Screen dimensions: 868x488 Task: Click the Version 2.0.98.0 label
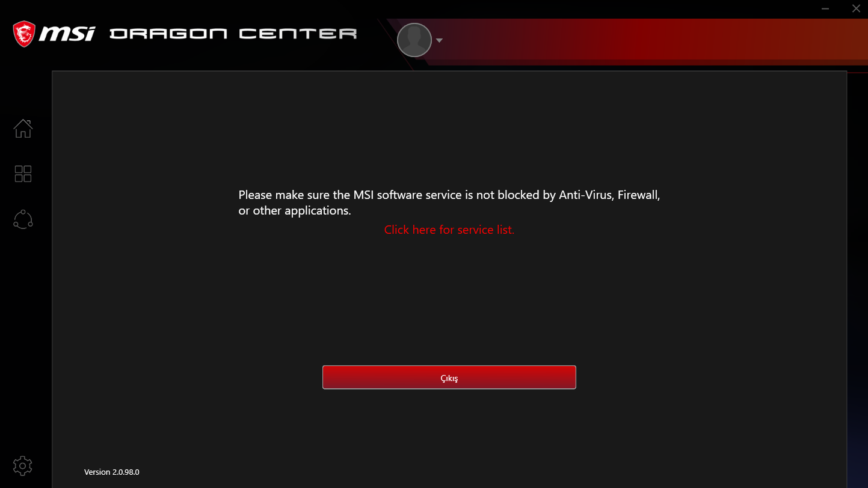pyautogui.click(x=112, y=472)
